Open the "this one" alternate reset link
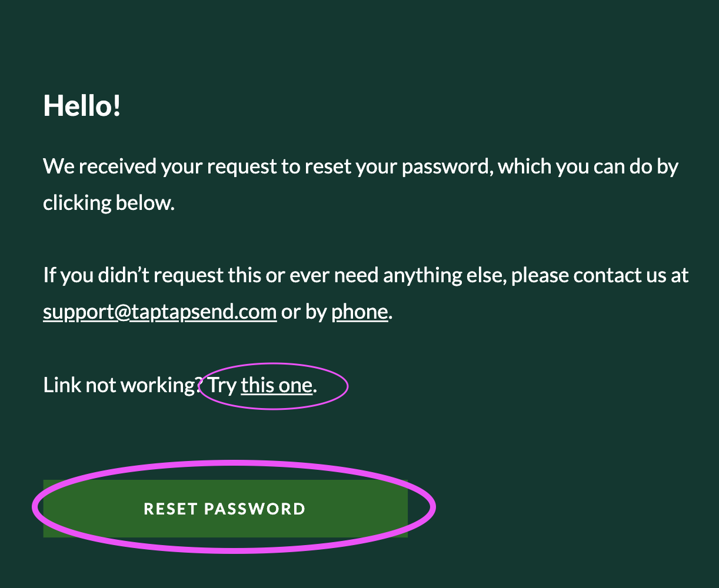719x588 pixels. (x=276, y=385)
